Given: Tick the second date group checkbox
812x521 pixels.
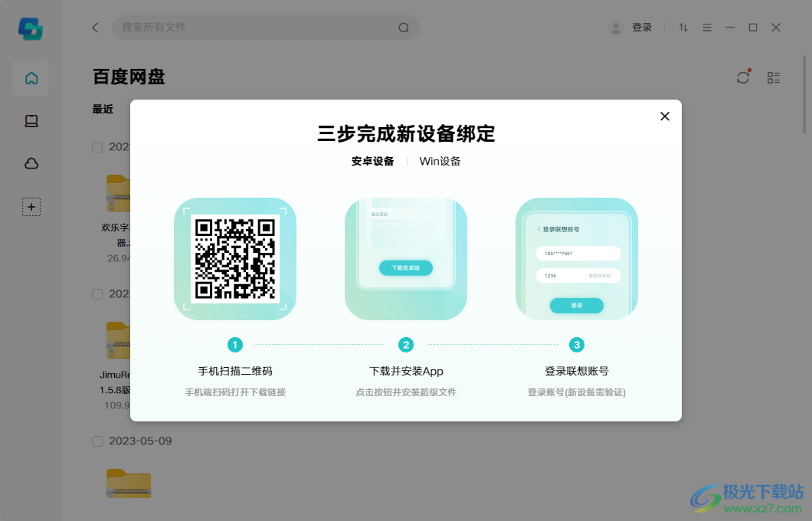Looking at the screenshot, I should click(97, 294).
